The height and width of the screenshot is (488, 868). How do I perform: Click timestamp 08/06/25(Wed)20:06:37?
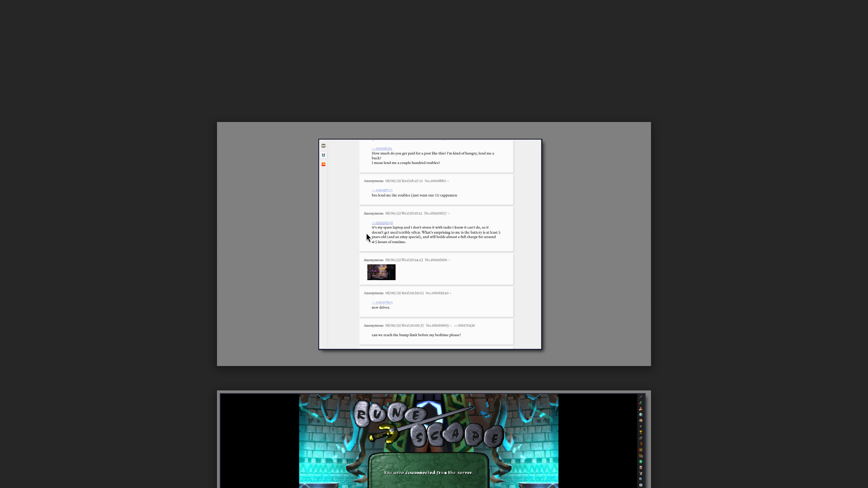pyautogui.click(x=405, y=325)
